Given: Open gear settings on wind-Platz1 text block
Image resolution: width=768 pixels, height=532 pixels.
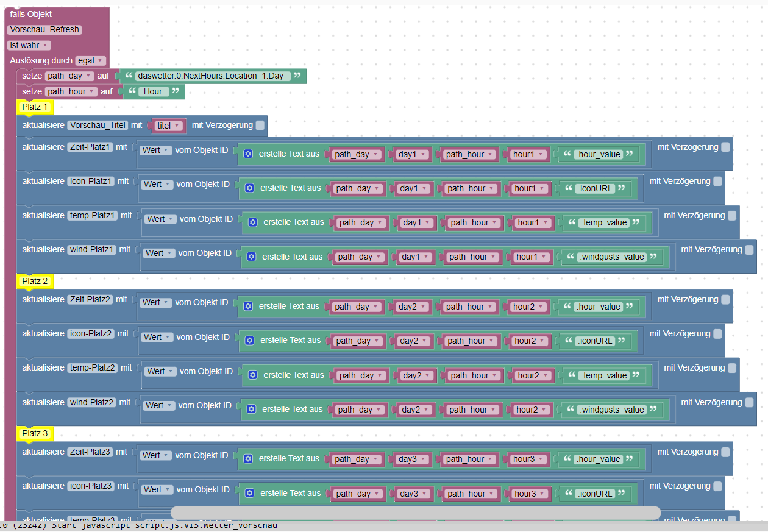Looking at the screenshot, I should tap(251, 257).
